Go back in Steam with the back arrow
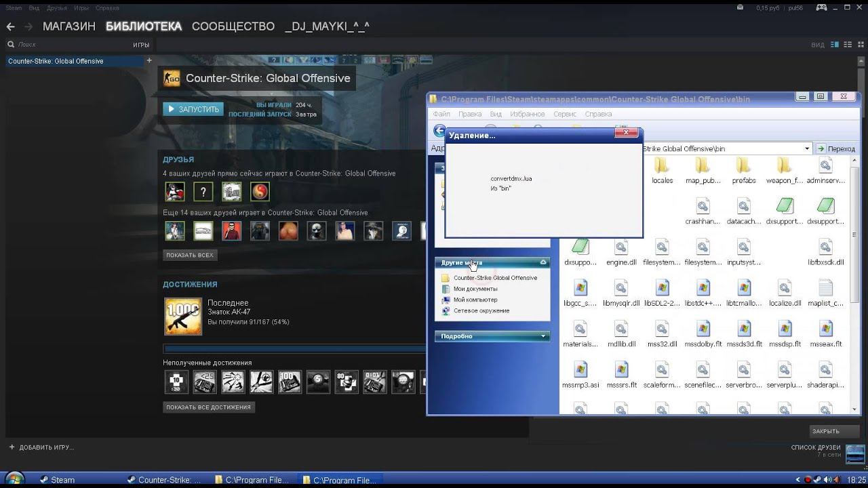The height and width of the screenshot is (488, 868). click(10, 26)
